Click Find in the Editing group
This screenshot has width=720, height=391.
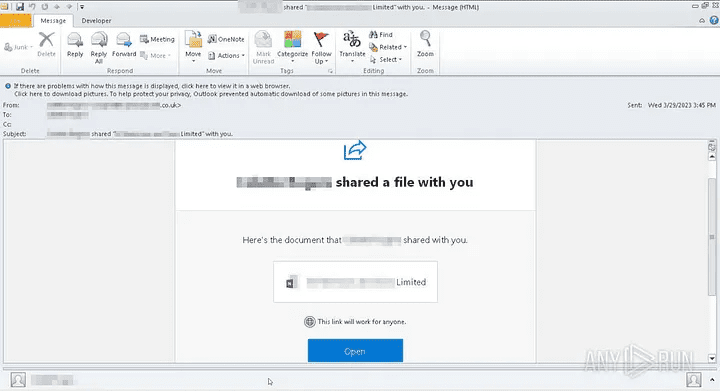click(381, 34)
